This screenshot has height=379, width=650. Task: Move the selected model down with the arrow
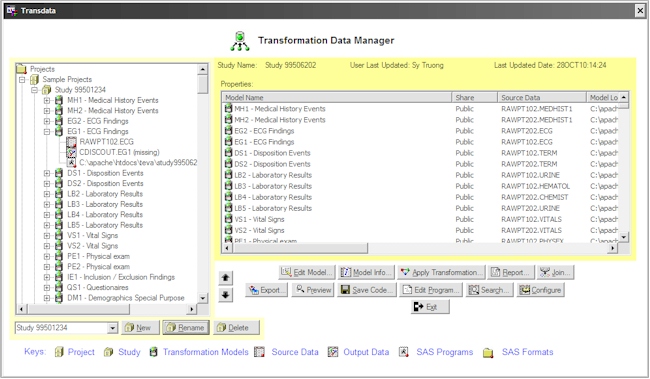(x=226, y=295)
